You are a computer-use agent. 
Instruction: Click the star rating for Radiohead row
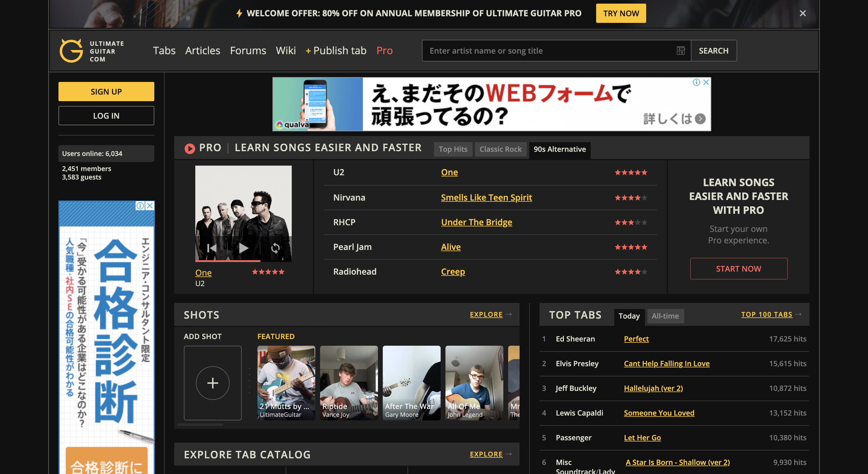631,272
